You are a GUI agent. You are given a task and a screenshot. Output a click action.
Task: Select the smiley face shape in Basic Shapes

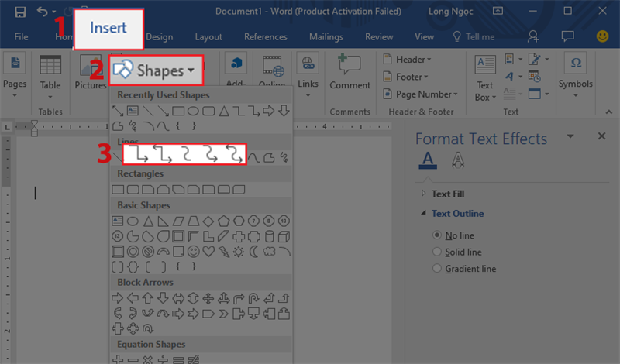[x=192, y=252]
